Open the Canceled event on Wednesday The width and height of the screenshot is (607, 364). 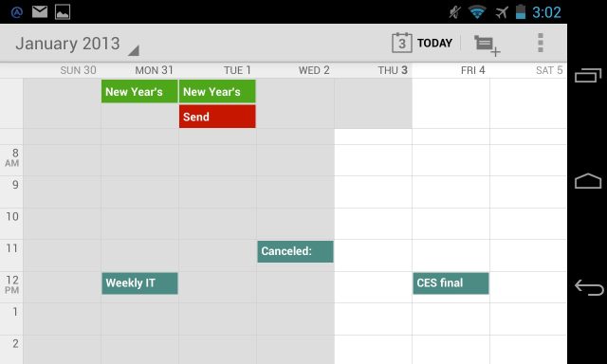point(295,251)
